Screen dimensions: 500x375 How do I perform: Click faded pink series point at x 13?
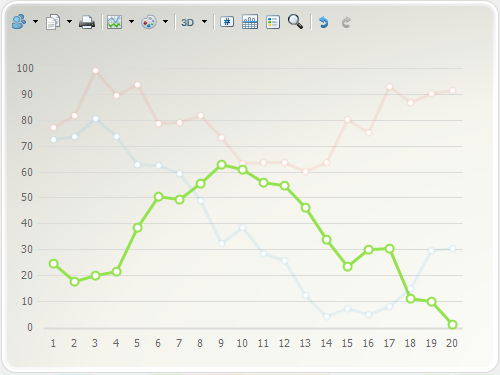(x=305, y=172)
